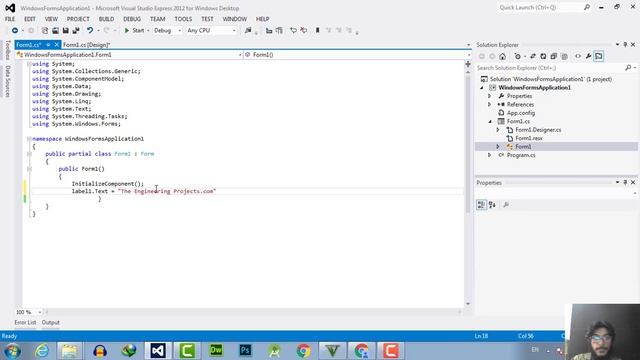This screenshot has height=360, width=640.
Task: Save the current file with Save icon
Action: point(65,31)
